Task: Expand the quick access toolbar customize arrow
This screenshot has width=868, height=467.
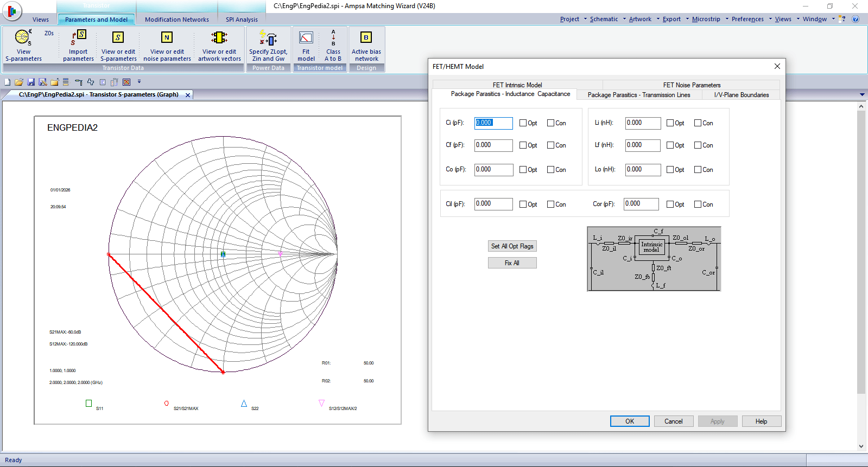Action: point(139,82)
